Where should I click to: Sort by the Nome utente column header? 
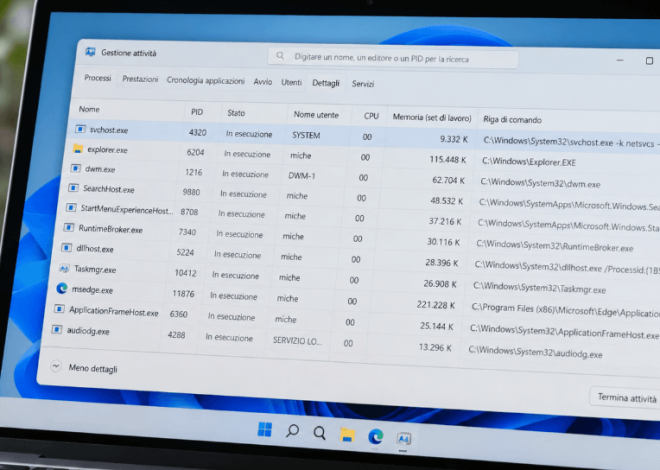coord(316,114)
